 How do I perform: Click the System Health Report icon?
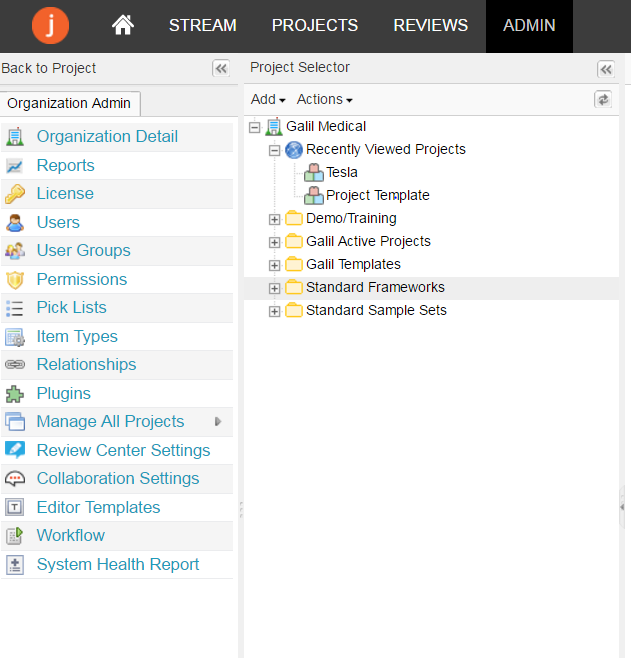click(15, 565)
